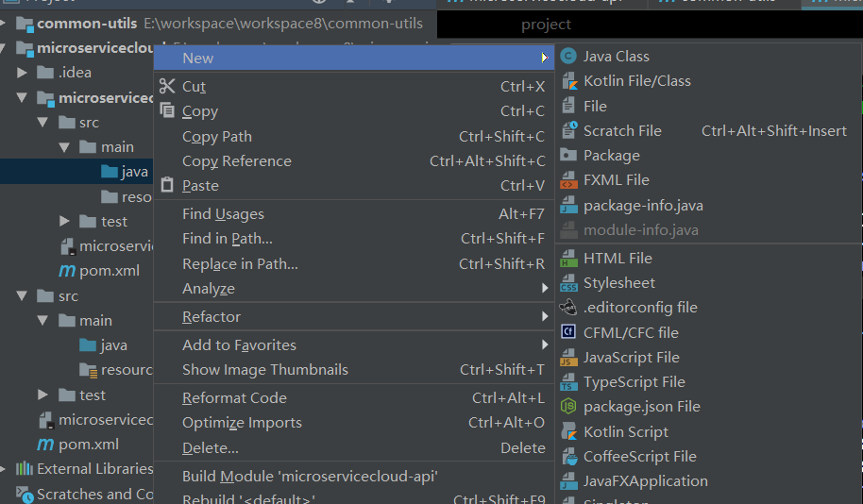Choose Reformat Code
Image resolution: width=863 pixels, height=504 pixels.
click(x=354, y=397)
